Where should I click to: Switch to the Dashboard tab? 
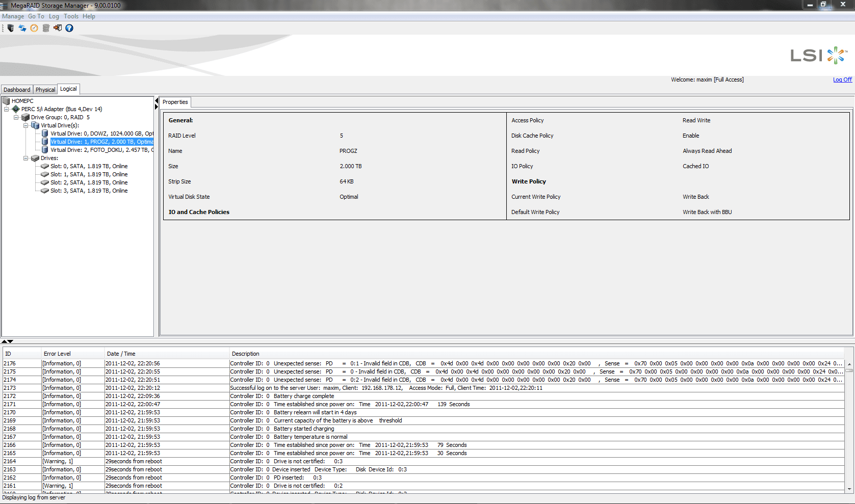tap(17, 90)
